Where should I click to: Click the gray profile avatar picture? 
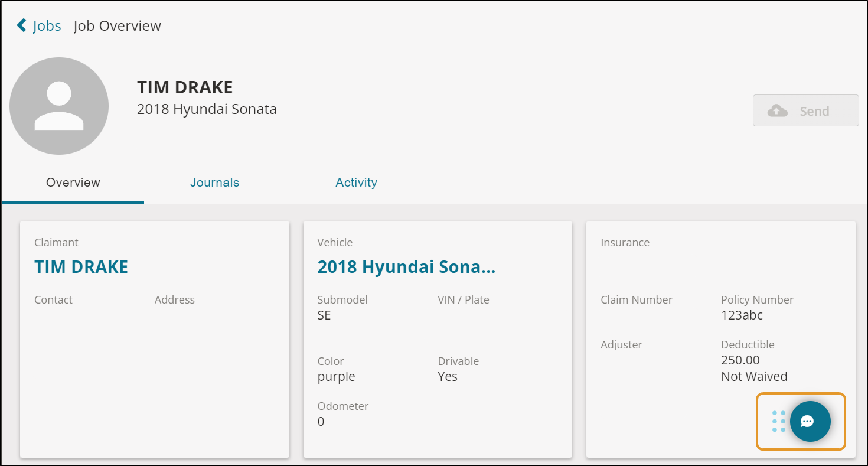[59, 106]
